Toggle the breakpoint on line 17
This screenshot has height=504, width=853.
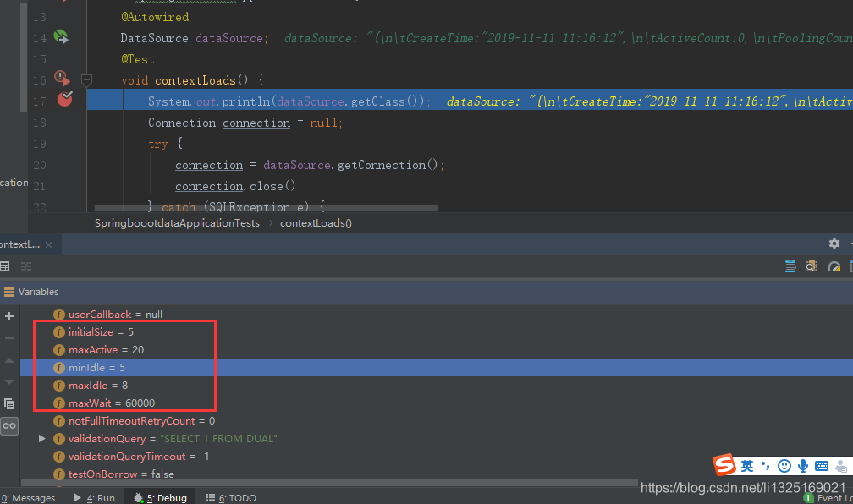[64, 99]
